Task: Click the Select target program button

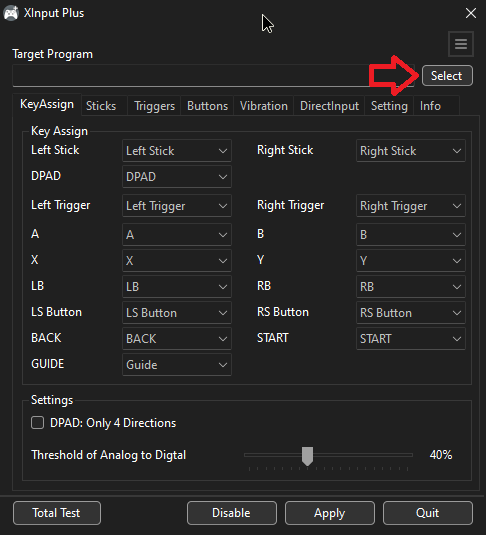Action: 447,76
